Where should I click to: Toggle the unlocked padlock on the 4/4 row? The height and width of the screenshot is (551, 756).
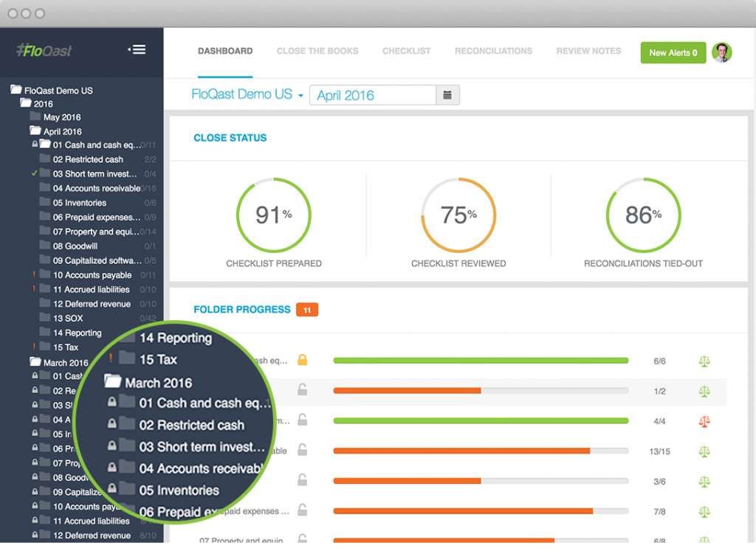click(x=302, y=420)
